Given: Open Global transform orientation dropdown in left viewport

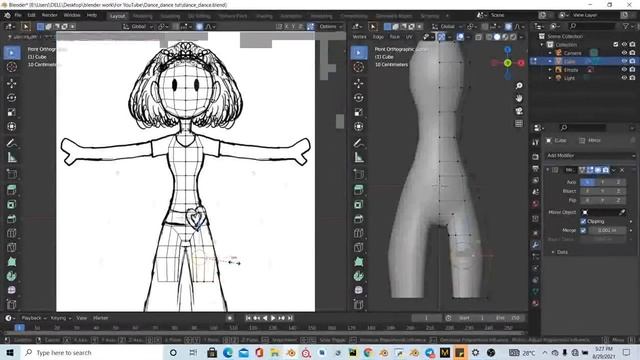Looking at the screenshot, I should [138, 27].
